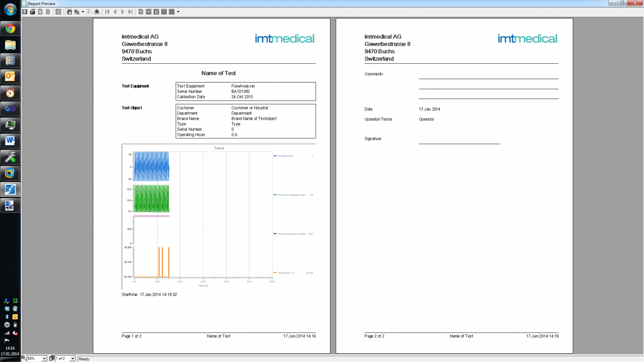Viewport: 644px width, 362px height.
Task: Advance to the last page button
Action: [x=130, y=11]
